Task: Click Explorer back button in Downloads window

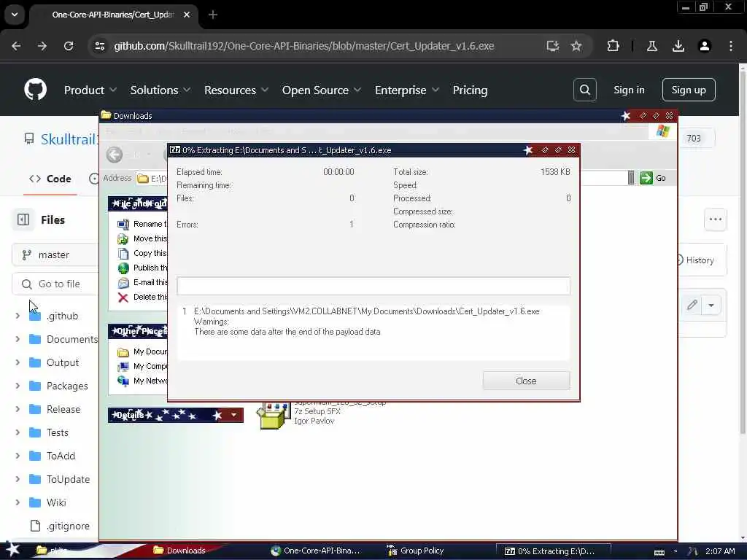Action: pos(115,155)
